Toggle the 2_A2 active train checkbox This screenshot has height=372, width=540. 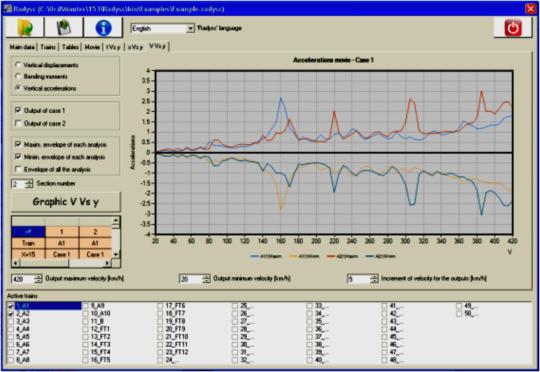coord(11,313)
